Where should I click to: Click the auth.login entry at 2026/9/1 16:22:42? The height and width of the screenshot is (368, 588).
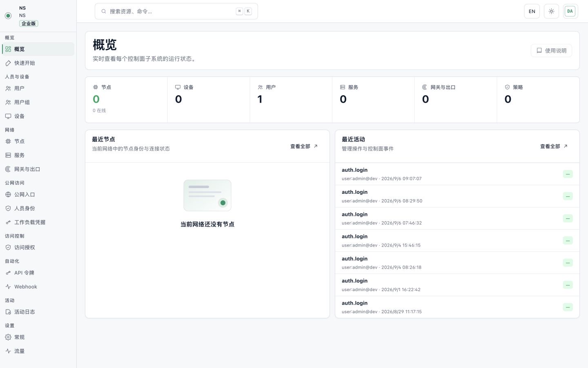[457, 285]
